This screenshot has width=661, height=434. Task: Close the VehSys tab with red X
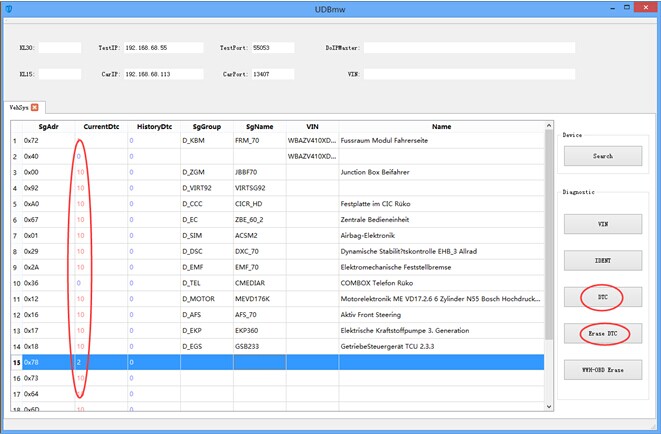click(35, 107)
